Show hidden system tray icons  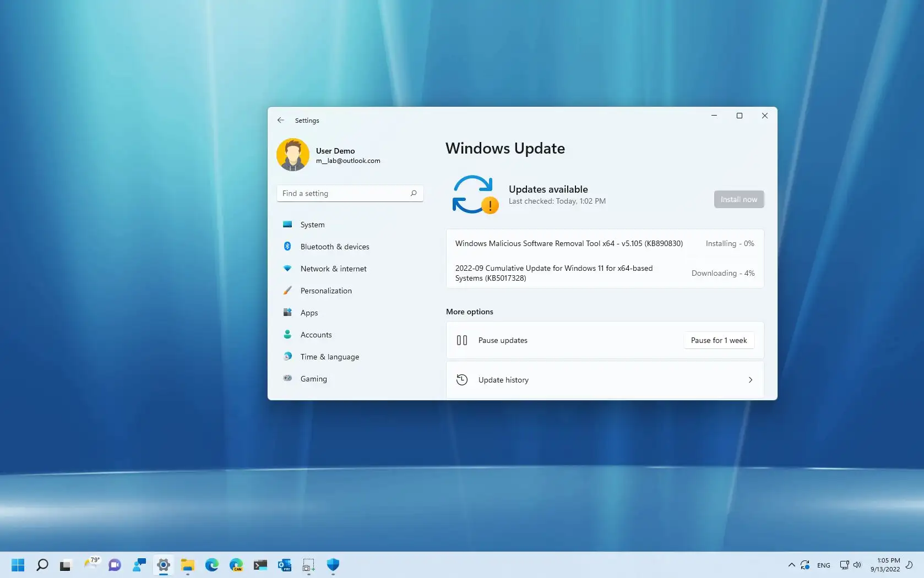click(791, 565)
